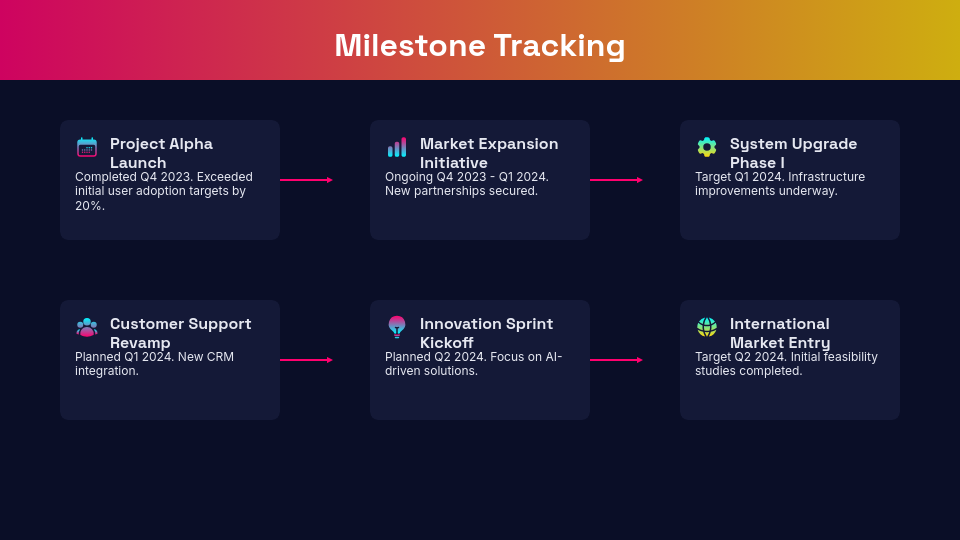
Task: Select the gear icon for System Upgrade
Action: [x=707, y=147]
